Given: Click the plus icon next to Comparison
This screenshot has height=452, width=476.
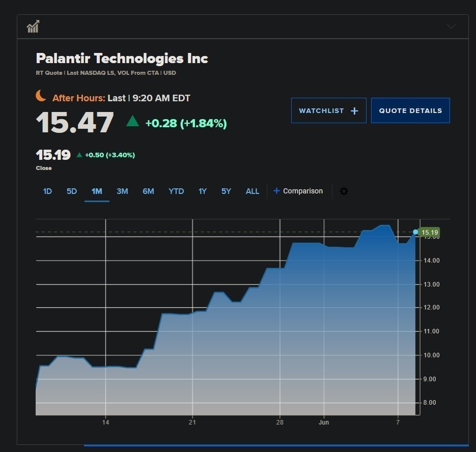Looking at the screenshot, I should pyautogui.click(x=276, y=191).
